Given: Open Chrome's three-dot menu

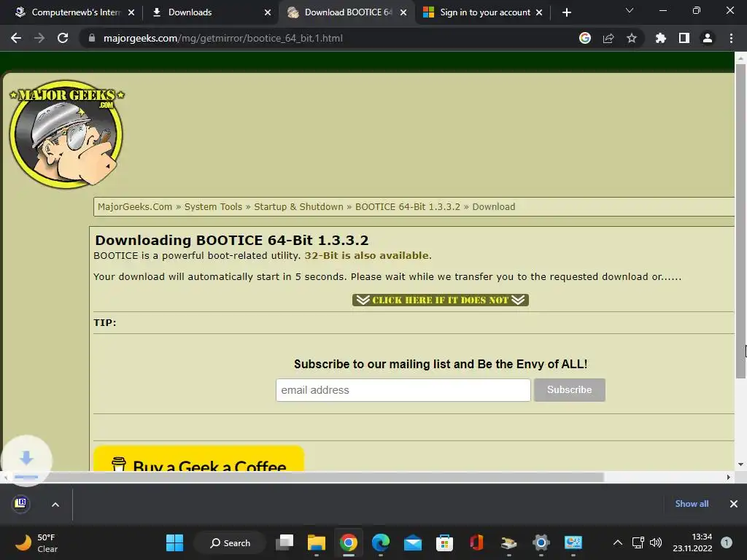Looking at the screenshot, I should 731,38.
